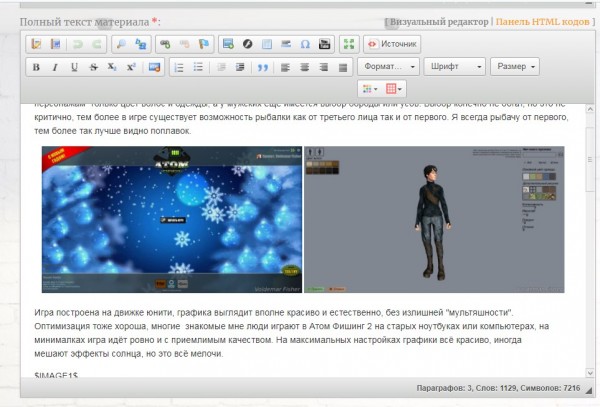The width and height of the screenshot is (600, 407).
Task: Increase the indent
Action: 240,67
